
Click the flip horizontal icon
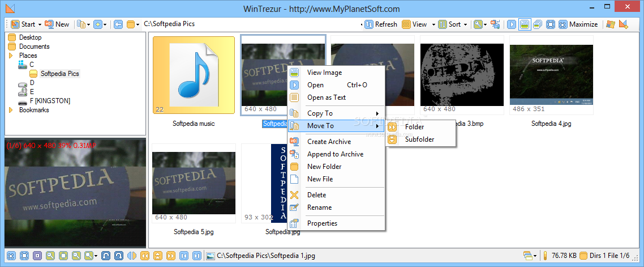pyautogui.click(x=132, y=256)
